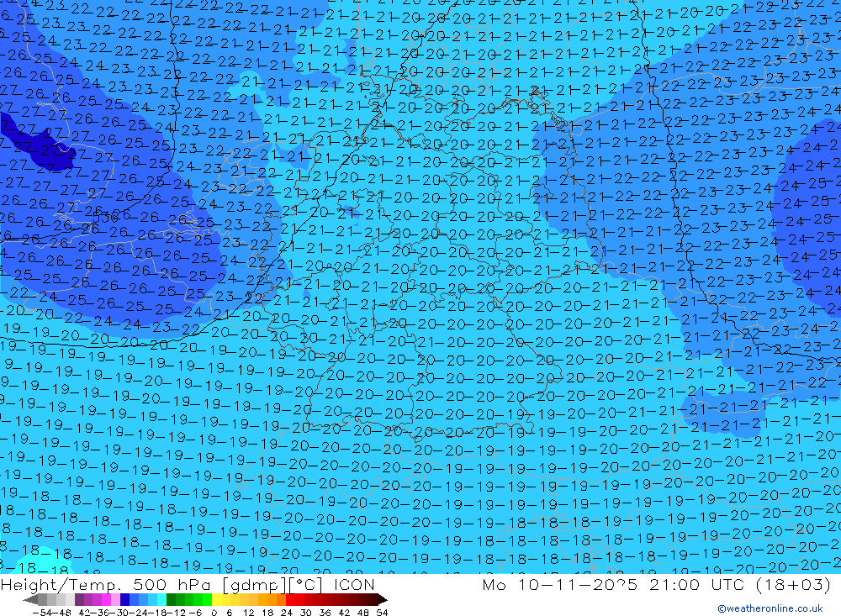Click the bright yellow legend swatch at 0
Image resolution: width=841 pixels, height=616 pixels.
216,599
